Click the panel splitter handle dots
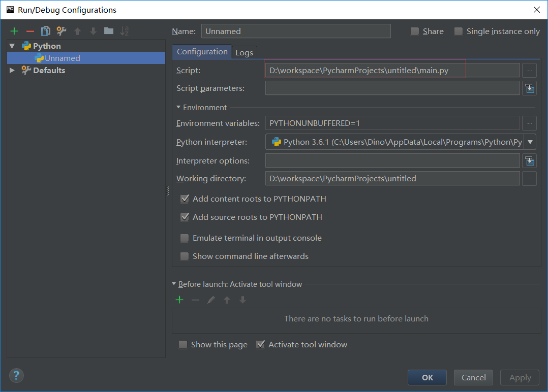548x392 pixels. point(168,191)
